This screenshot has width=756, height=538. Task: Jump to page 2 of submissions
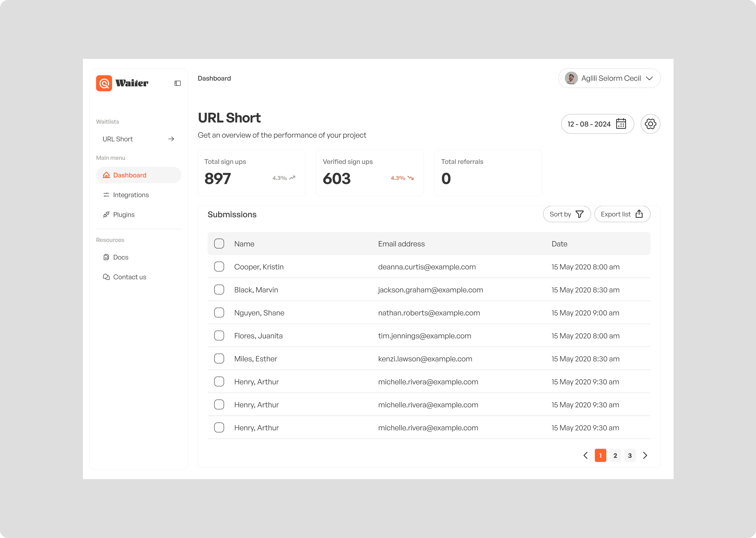pyautogui.click(x=615, y=456)
